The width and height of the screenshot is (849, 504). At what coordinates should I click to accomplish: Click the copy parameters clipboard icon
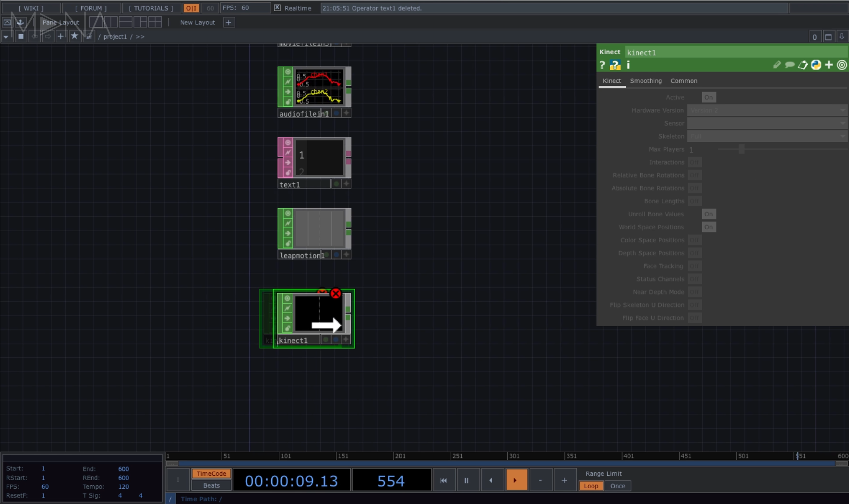coord(803,65)
